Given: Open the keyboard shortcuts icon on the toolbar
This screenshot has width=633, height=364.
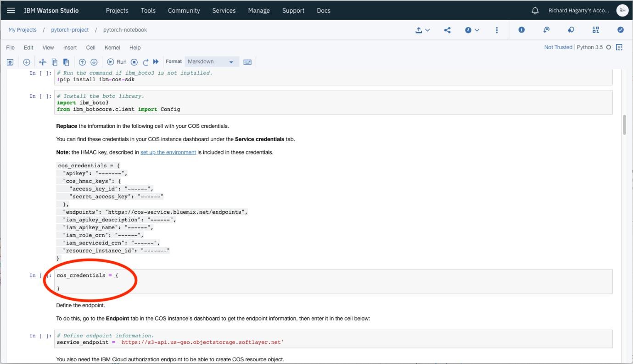Looking at the screenshot, I should [x=247, y=61].
